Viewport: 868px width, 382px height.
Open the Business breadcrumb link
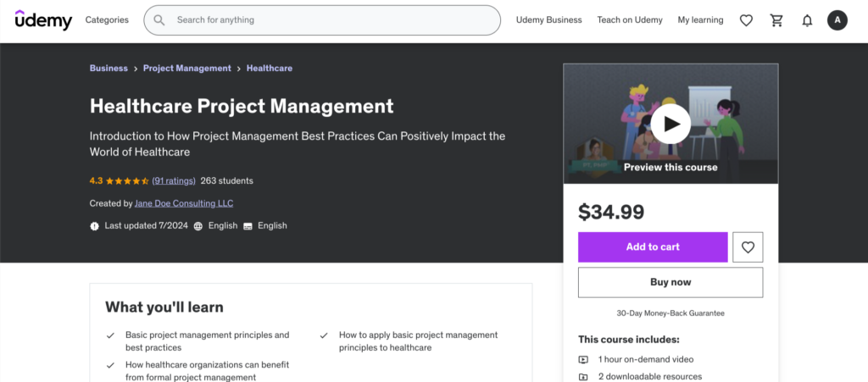point(108,69)
